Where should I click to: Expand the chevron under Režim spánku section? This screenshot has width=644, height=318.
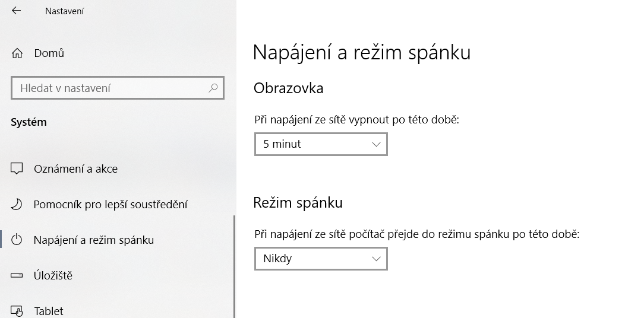click(376, 259)
